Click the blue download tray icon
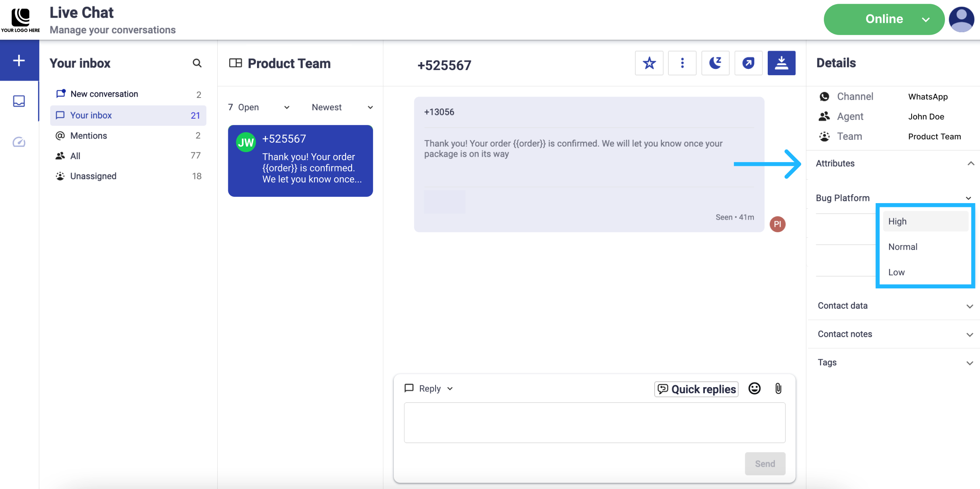The width and height of the screenshot is (980, 489). click(781, 63)
